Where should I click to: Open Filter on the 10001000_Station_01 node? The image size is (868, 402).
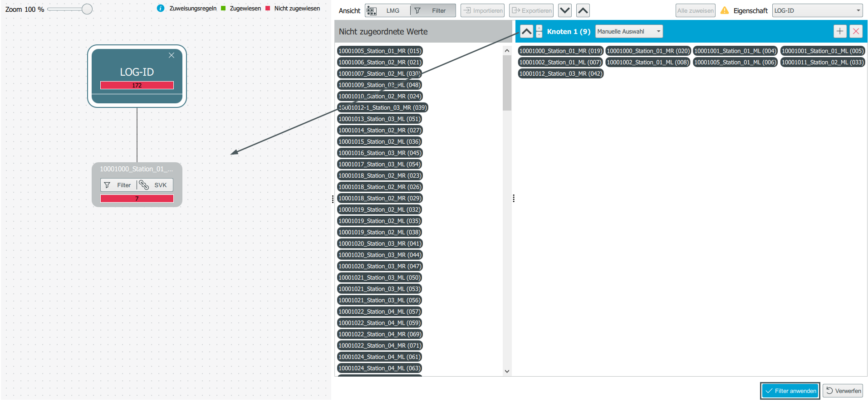point(118,185)
